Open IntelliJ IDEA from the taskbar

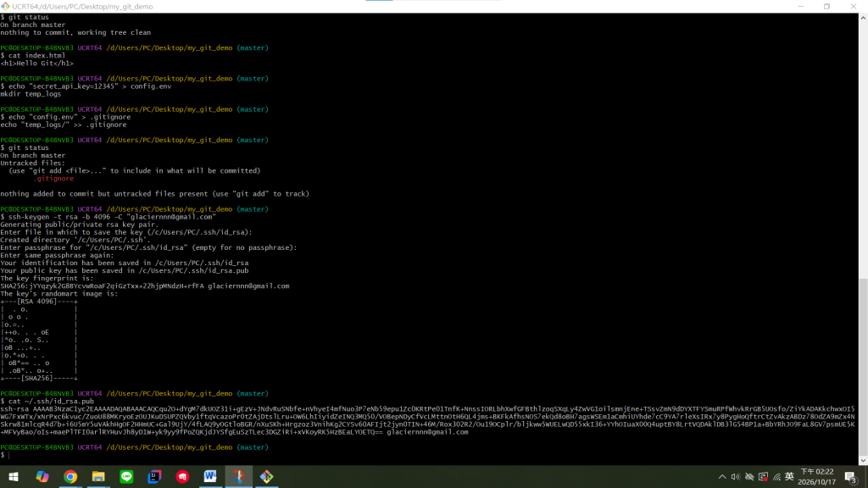154,476
